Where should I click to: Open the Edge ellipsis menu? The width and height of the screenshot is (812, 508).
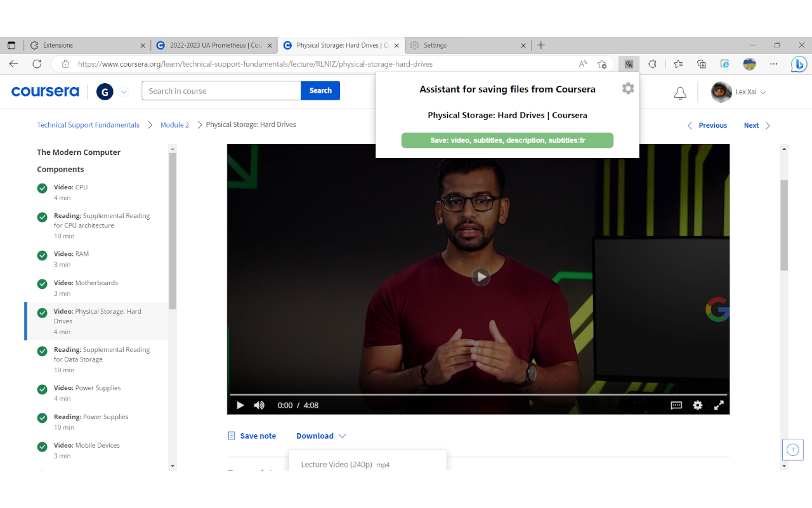click(x=773, y=63)
